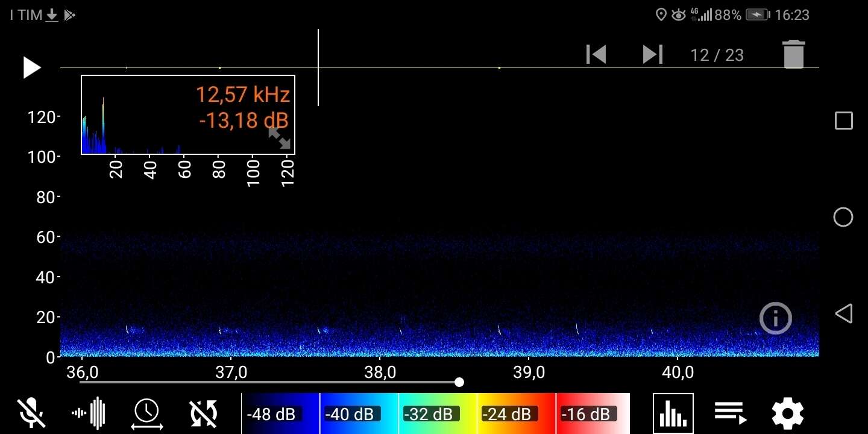The width and height of the screenshot is (868, 434).
Task: Select the -48 dB color scale segment
Action: tap(280, 414)
